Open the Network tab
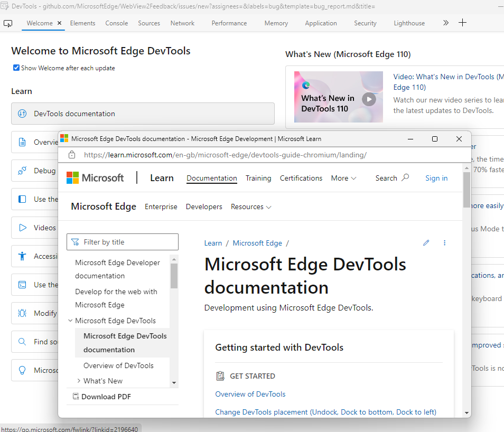The image size is (504, 432). pyautogui.click(x=182, y=23)
